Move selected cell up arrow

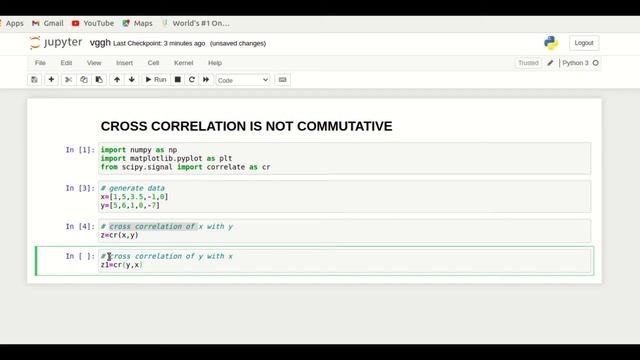[x=117, y=80]
